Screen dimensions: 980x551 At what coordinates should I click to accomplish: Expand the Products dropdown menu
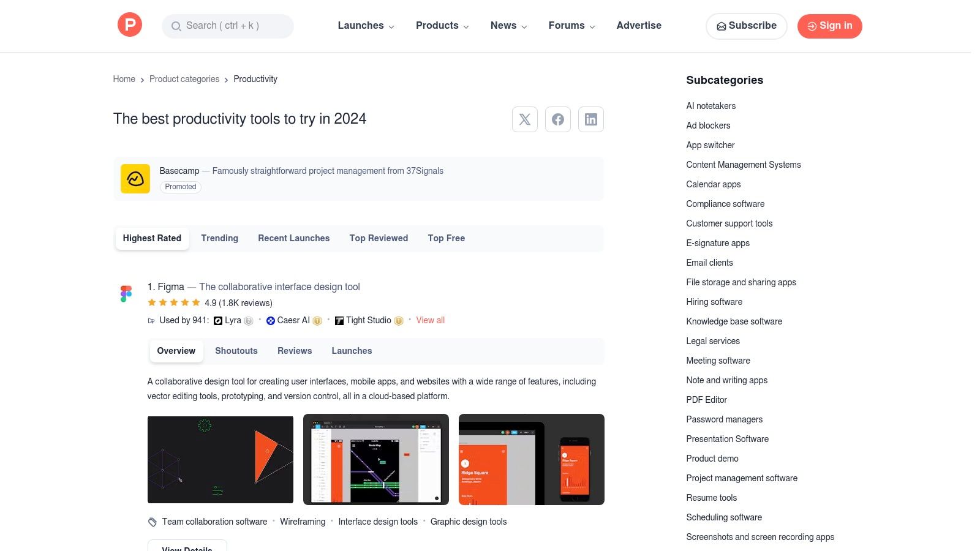(x=442, y=26)
